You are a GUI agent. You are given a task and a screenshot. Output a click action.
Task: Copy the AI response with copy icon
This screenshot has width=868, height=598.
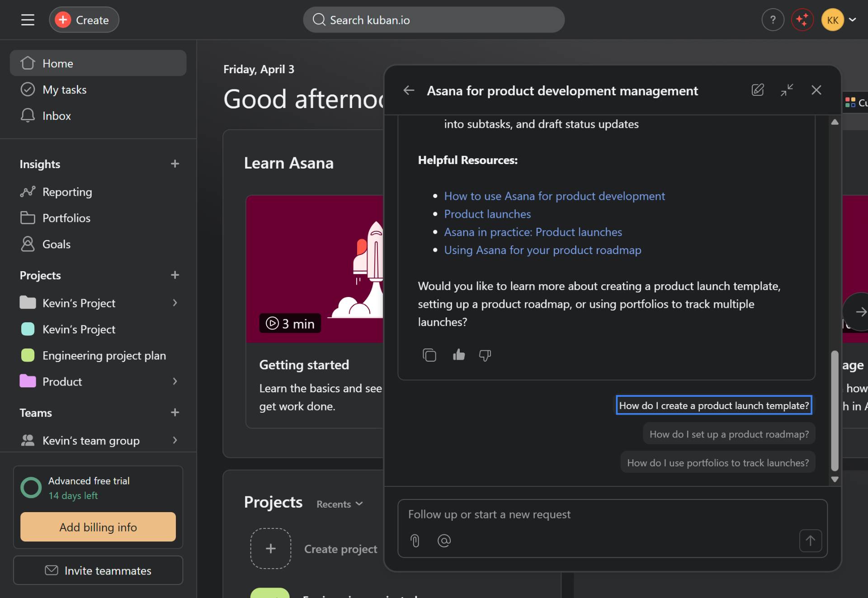coord(429,355)
